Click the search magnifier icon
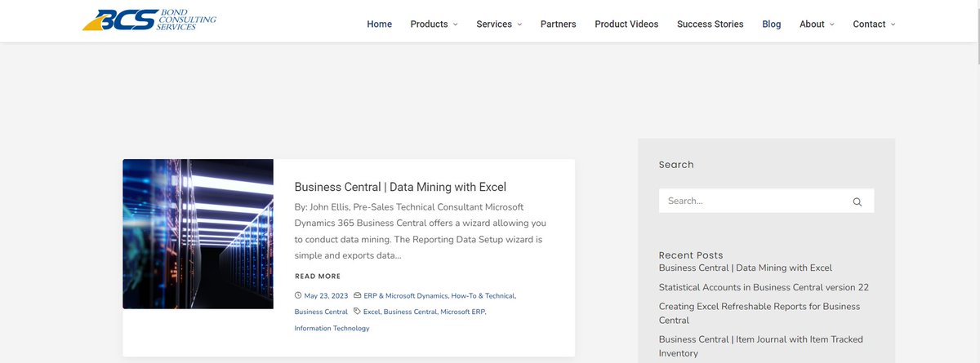 857,201
